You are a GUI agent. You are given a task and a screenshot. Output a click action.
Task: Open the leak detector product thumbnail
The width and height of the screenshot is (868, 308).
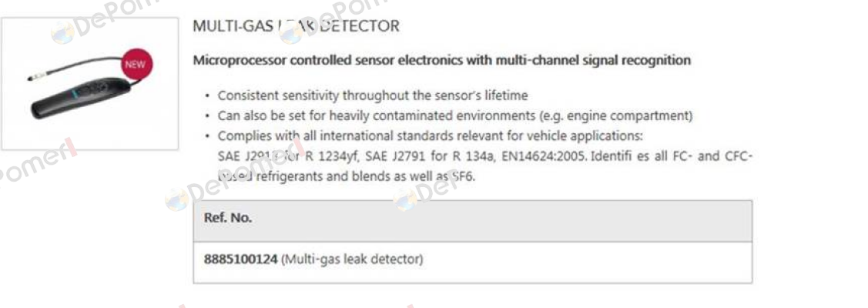[89, 83]
